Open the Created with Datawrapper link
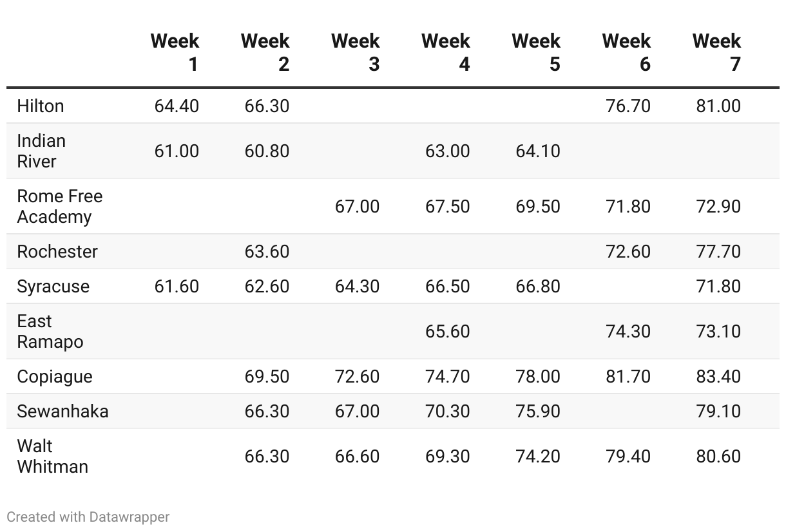 tap(88, 517)
